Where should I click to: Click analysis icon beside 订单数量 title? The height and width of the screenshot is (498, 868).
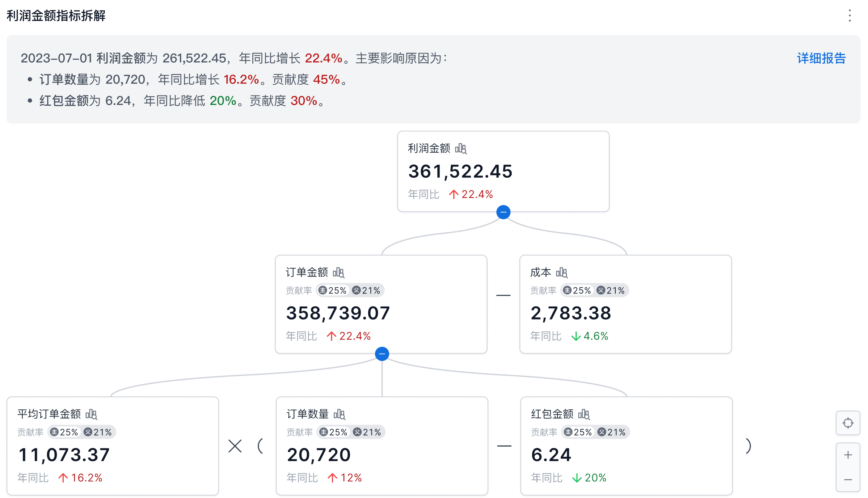(x=340, y=414)
